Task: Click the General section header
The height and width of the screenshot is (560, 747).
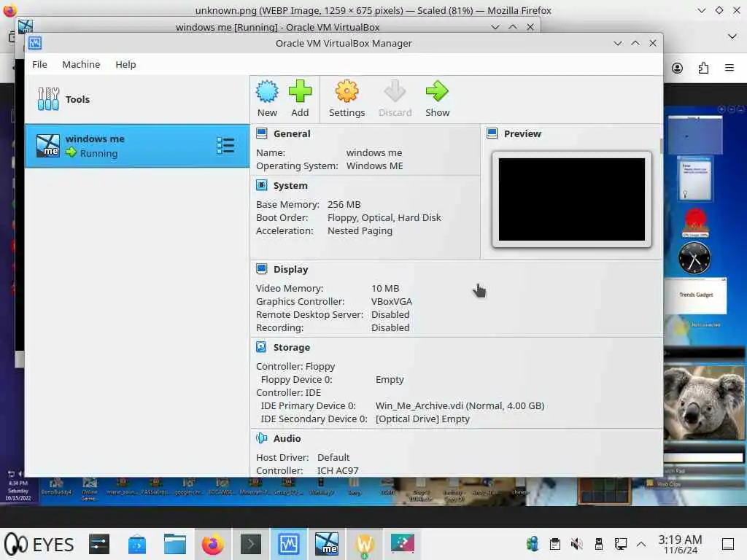Action: [x=292, y=134]
